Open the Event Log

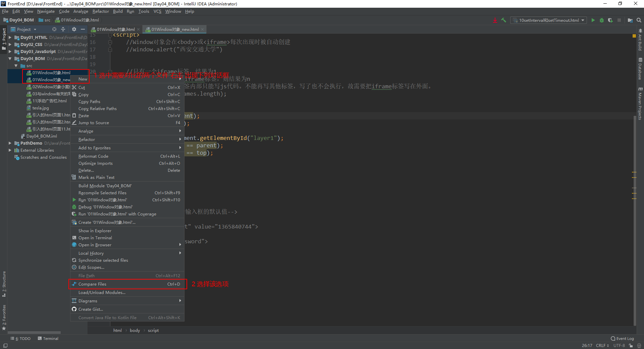coord(623,339)
